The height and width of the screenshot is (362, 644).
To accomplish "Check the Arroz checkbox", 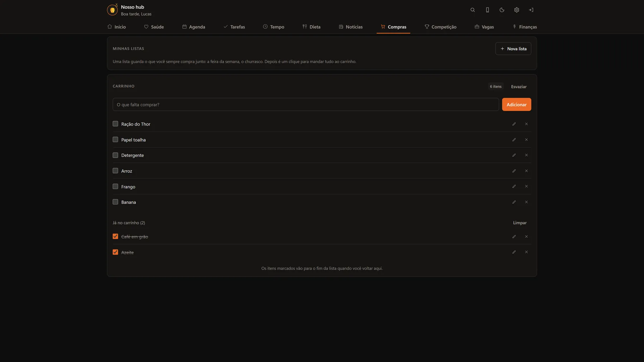I will click(x=115, y=171).
